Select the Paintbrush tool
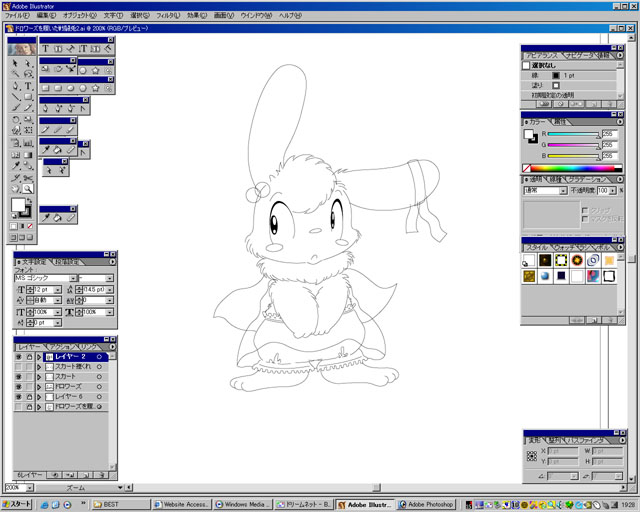Image resolution: width=640 pixels, height=512 pixels. [x=16, y=108]
